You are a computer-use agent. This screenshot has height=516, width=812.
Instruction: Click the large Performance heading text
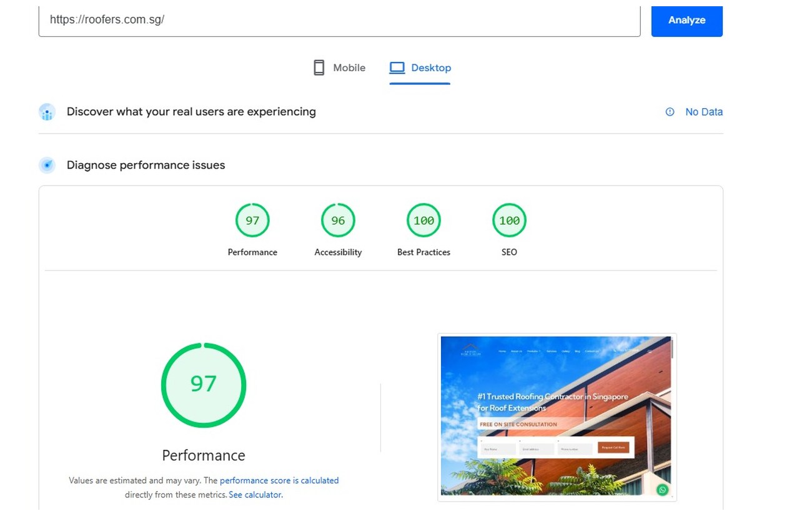coord(204,455)
